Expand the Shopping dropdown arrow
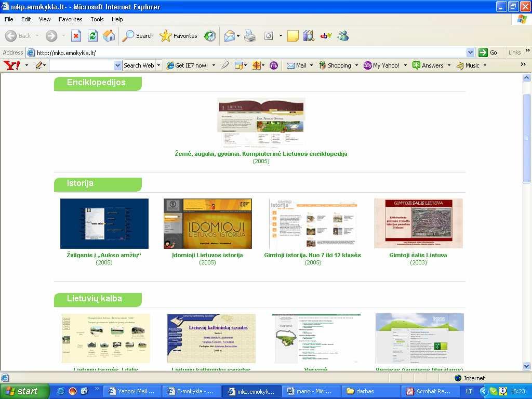The height and width of the screenshot is (399, 532). (x=356, y=65)
